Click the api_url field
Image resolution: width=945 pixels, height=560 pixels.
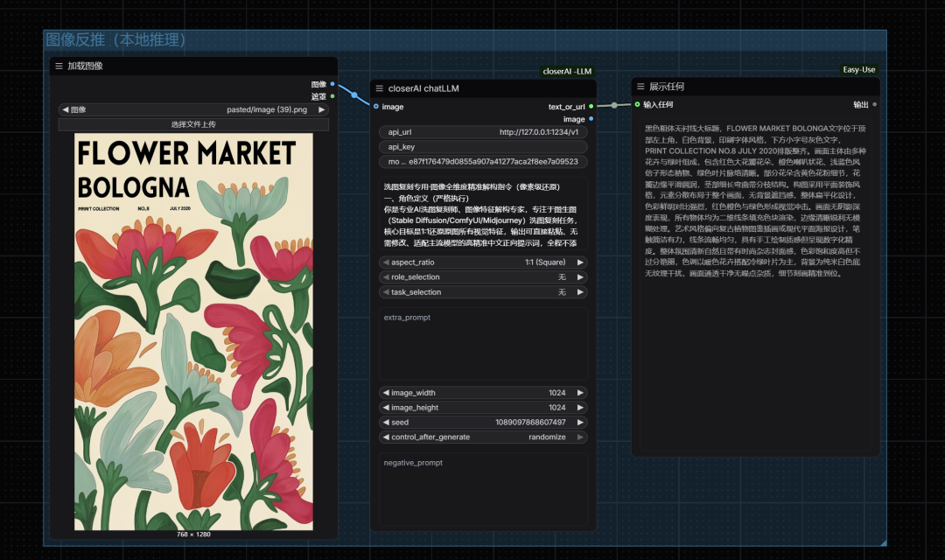pos(483,132)
